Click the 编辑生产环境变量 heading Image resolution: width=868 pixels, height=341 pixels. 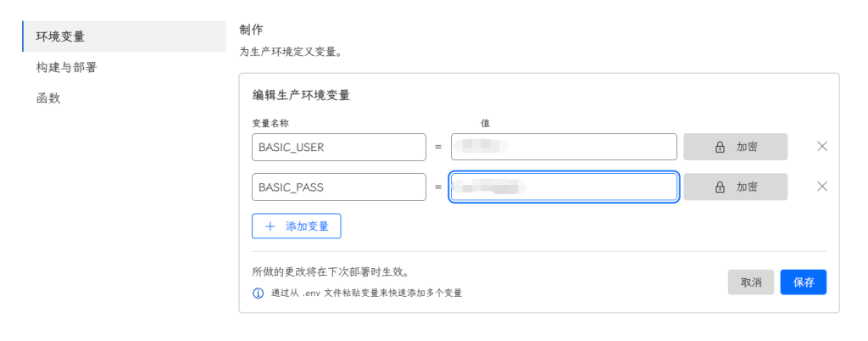coord(301,94)
